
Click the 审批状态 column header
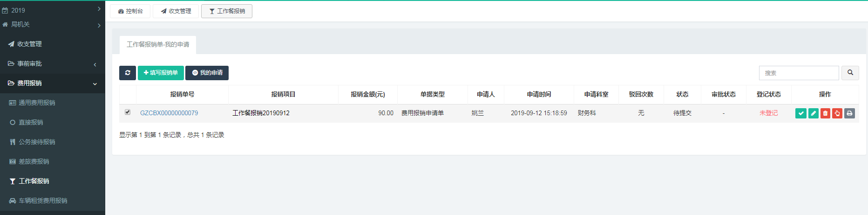[x=724, y=94]
